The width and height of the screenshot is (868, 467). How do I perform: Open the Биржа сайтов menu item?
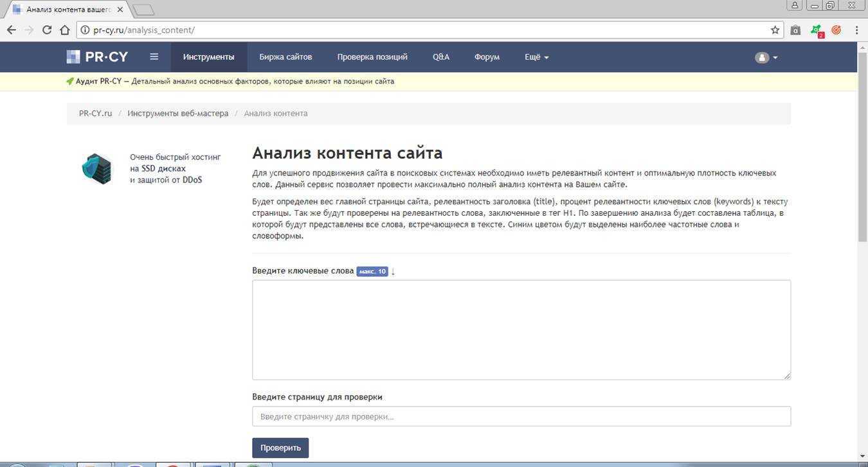pyautogui.click(x=285, y=57)
